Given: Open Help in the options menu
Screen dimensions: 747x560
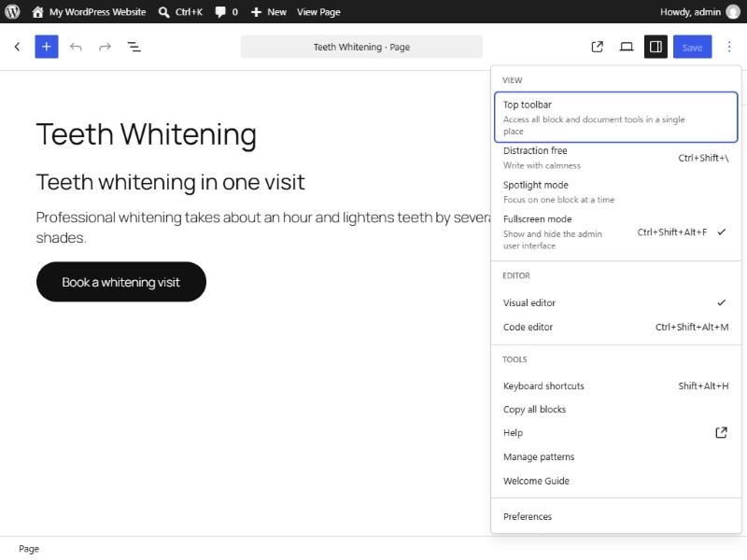Looking at the screenshot, I should point(616,433).
